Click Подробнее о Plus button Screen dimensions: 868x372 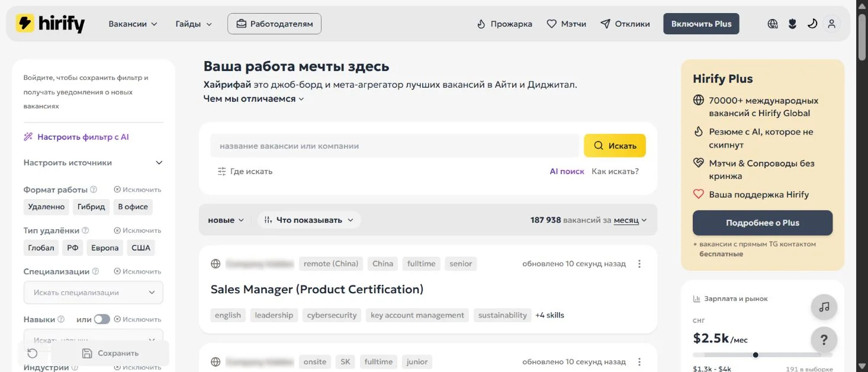click(763, 223)
